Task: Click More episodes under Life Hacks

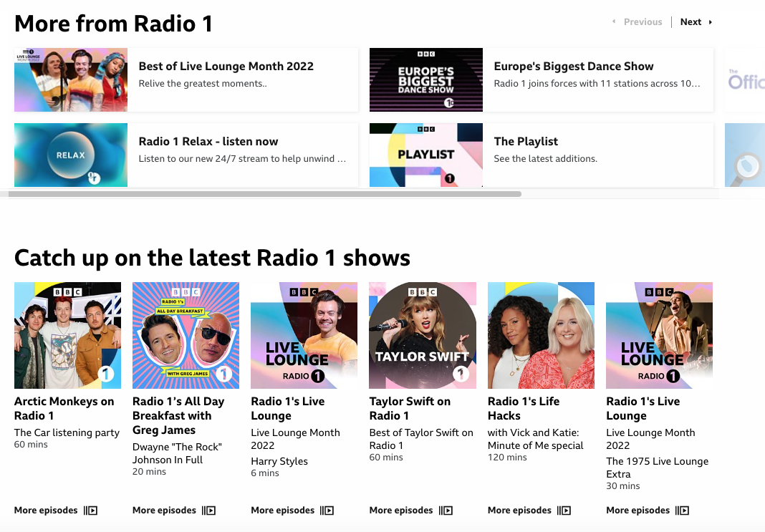Action: tap(519, 511)
